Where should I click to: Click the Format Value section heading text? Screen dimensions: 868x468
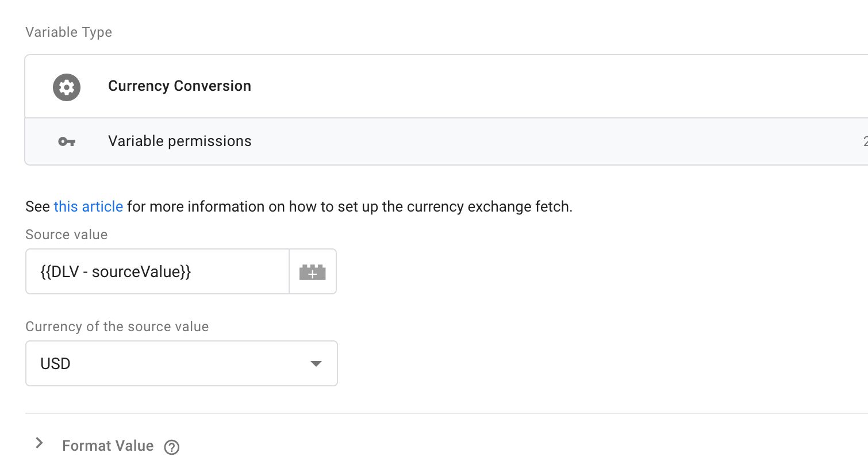(108, 446)
